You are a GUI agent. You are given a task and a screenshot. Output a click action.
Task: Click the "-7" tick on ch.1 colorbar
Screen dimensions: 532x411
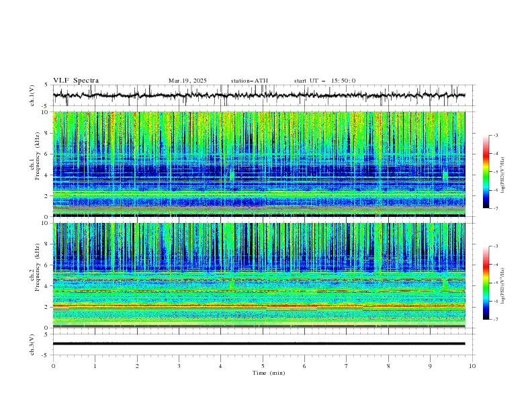click(496, 208)
